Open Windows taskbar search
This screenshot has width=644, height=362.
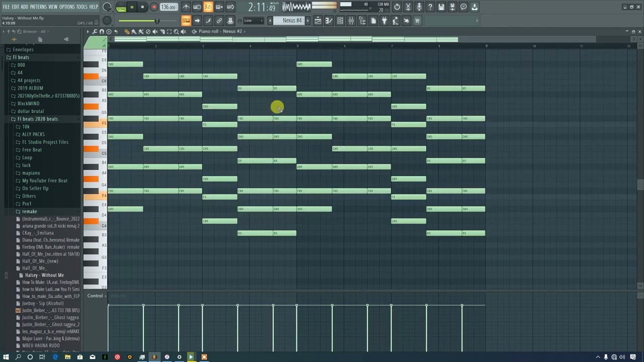click(x=18, y=357)
